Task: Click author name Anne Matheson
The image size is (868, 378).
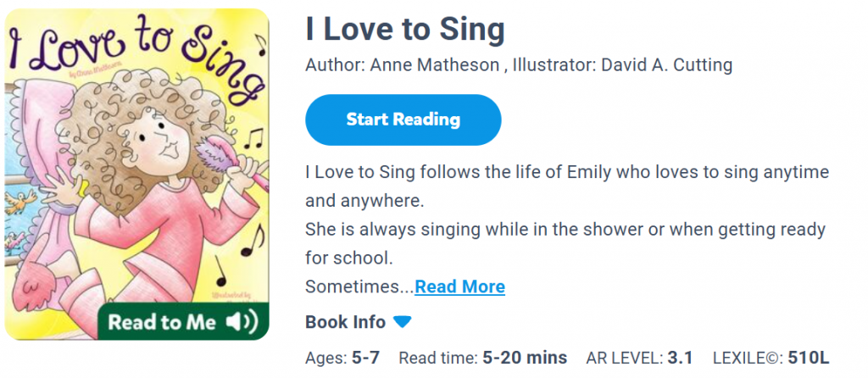Action: [433, 66]
